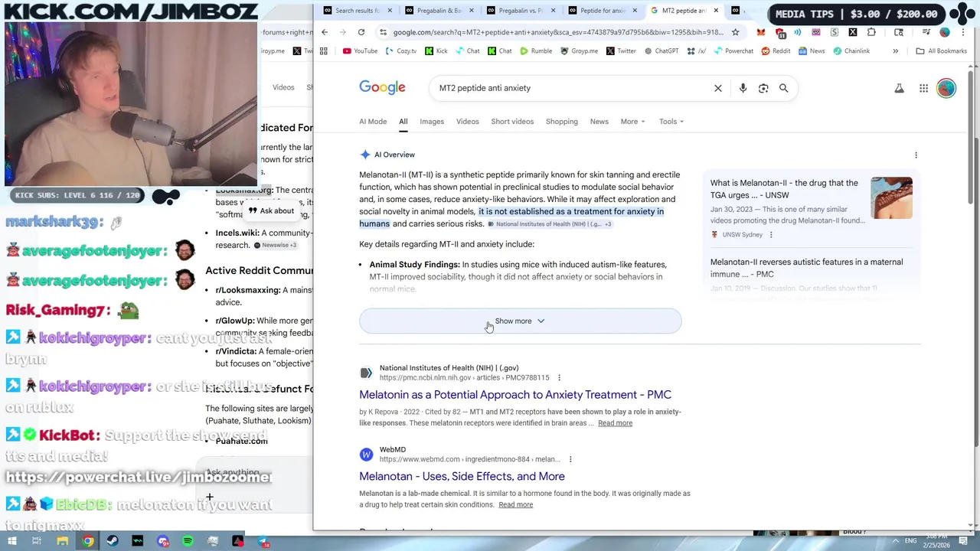Click 'Ask anything' field in background window
Screen dimensions: 980x551
[233, 472]
